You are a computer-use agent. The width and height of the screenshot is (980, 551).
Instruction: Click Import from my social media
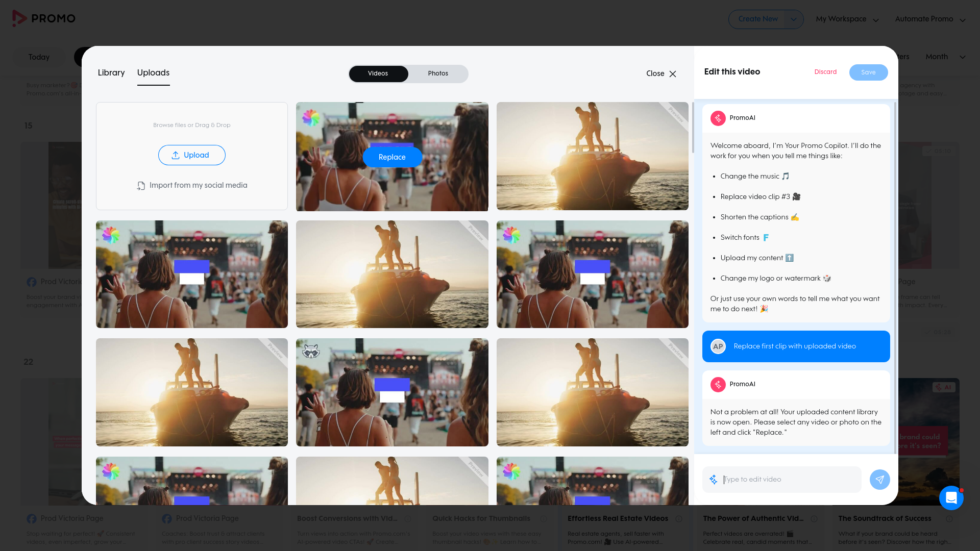coord(192,186)
